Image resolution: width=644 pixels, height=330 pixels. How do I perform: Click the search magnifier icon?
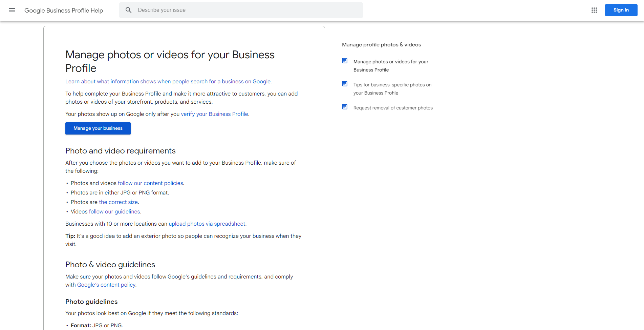tap(128, 10)
